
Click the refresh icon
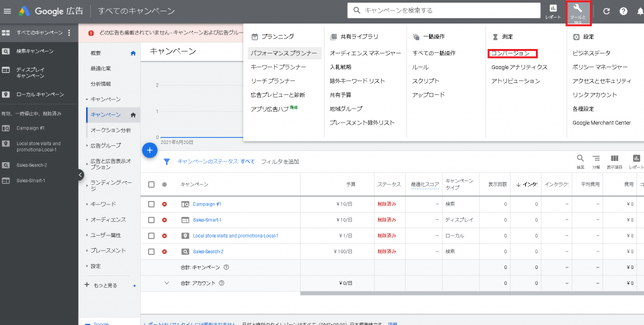(x=606, y=11)
